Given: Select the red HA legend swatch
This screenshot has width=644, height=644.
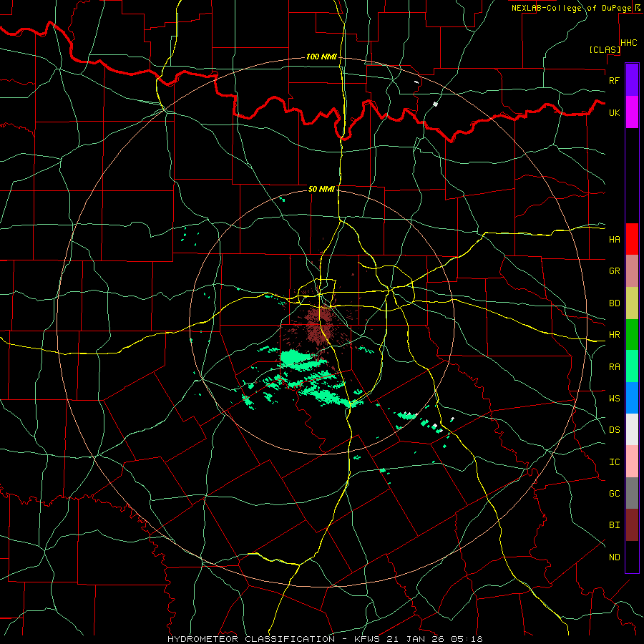Looking at the screenshot, I should 632,239.
